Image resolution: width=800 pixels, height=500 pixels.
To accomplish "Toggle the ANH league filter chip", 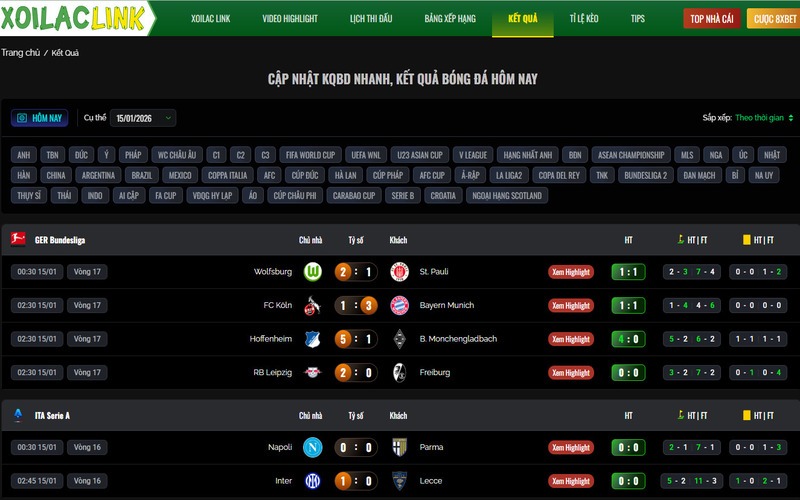I will point(23,155).
